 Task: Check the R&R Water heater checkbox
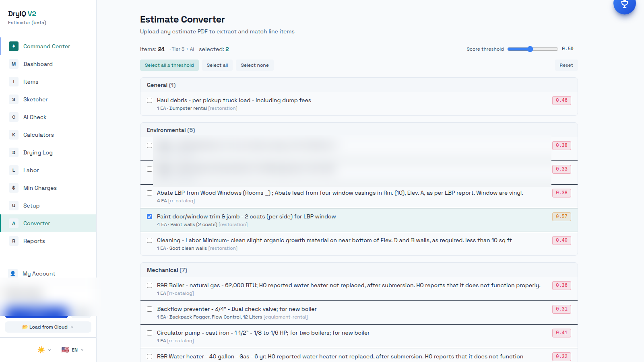[149, 357]
